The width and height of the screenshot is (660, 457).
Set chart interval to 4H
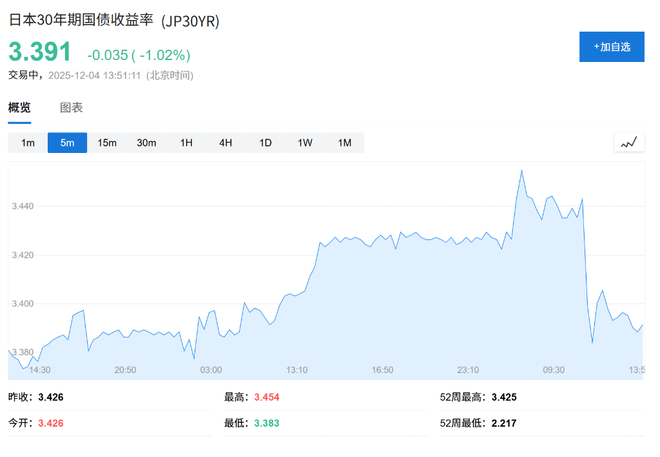pyautogui.click(x=225, y=143)
